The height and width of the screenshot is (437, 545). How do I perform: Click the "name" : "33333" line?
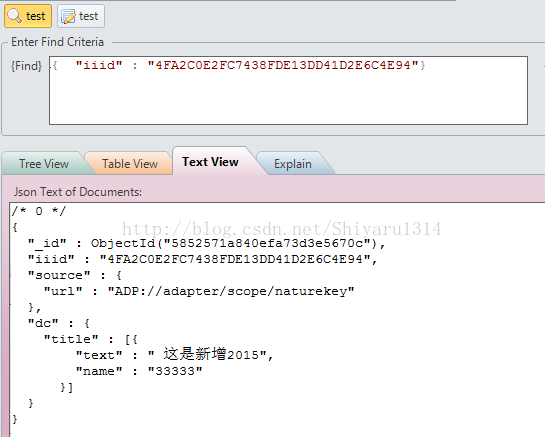[139, 371]
